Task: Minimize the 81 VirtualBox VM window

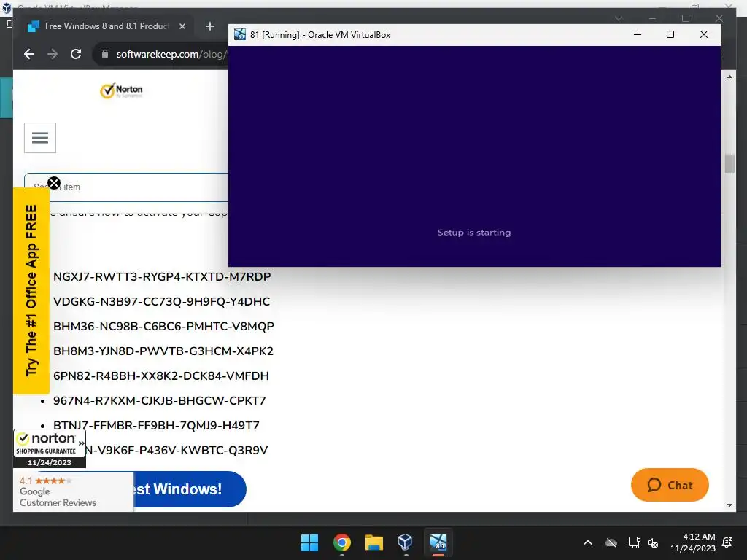Action: point(638,34)
